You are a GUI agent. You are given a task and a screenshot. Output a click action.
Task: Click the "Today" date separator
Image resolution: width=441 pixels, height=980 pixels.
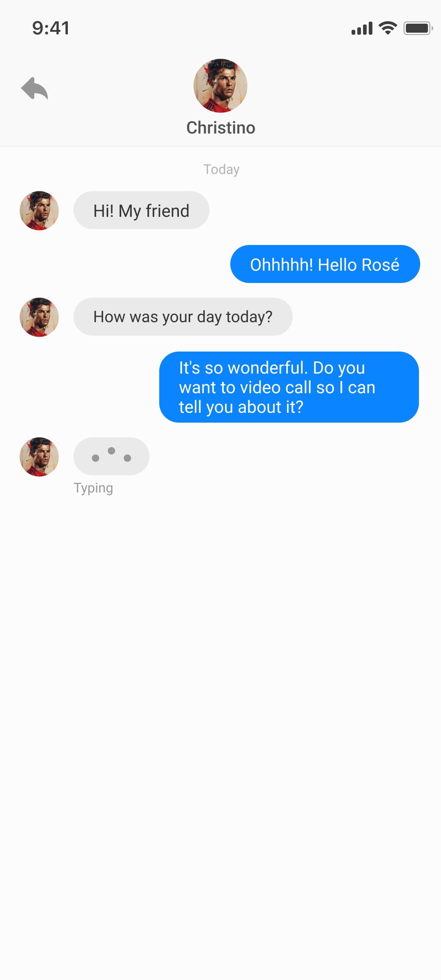tap(221, 169)
